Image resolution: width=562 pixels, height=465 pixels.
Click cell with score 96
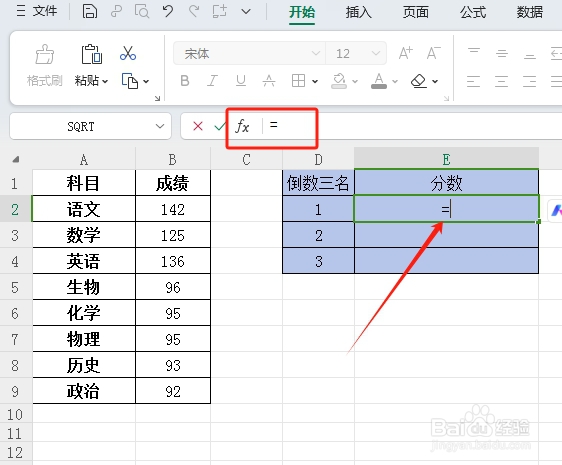(173, 287)
